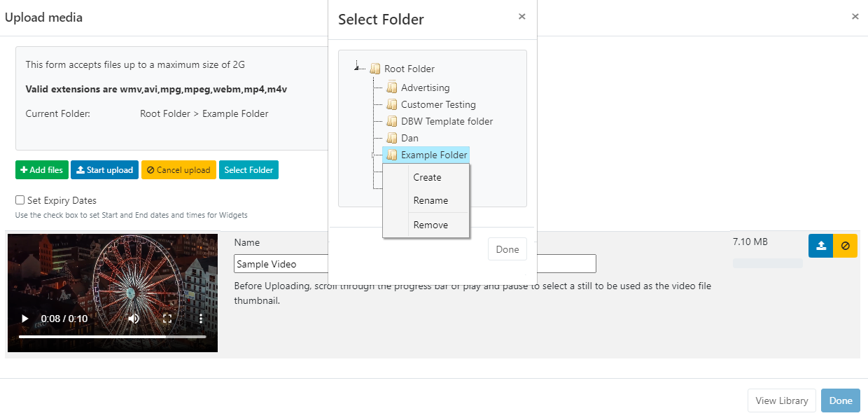Open the video player's options menu
This screenshot has height=418, width=868.
click(199, 318)
